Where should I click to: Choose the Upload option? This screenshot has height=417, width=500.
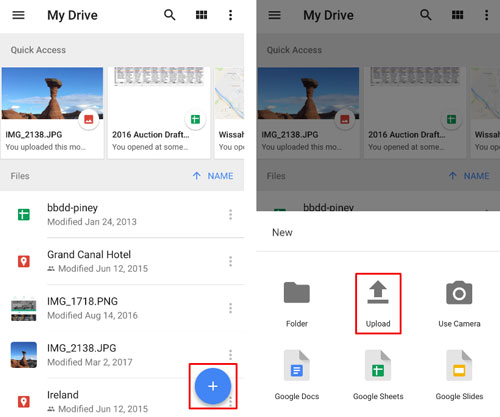coord(378,303)
